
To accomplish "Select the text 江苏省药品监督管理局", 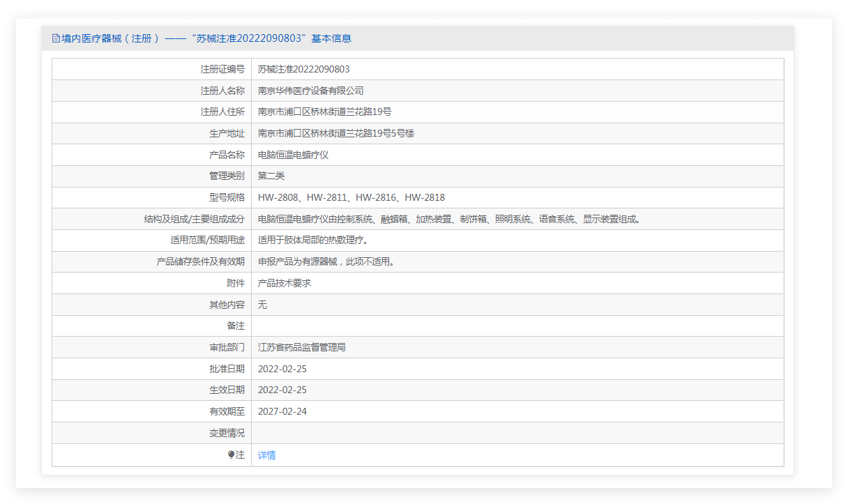I will (x=302, y=347).
